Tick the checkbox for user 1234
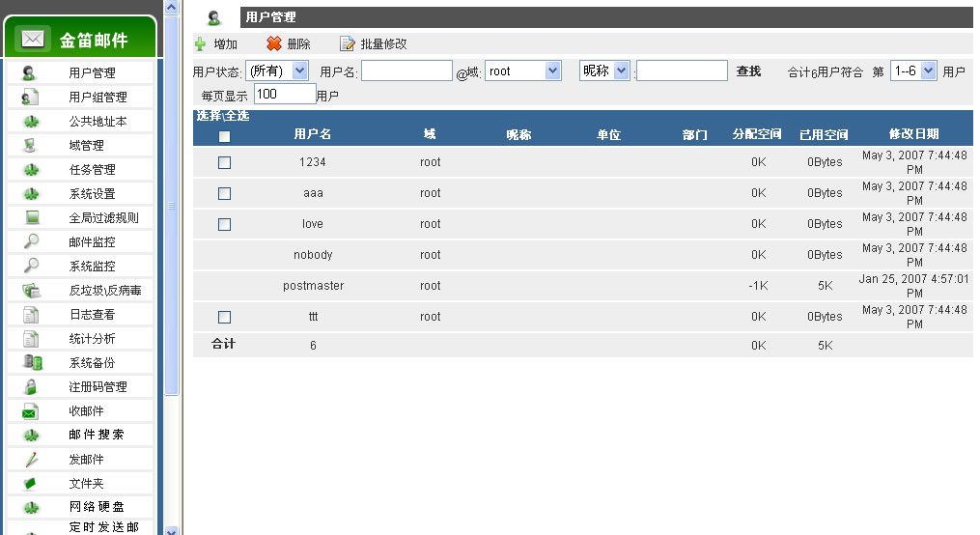The width and height of the screenshot is (980, 535). pos(224,162)
